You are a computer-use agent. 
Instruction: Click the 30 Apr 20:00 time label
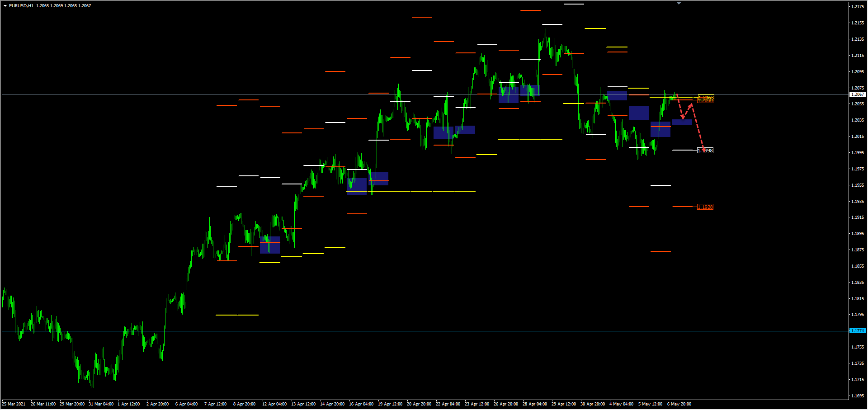pyautogui.click(x=592, y=404)
